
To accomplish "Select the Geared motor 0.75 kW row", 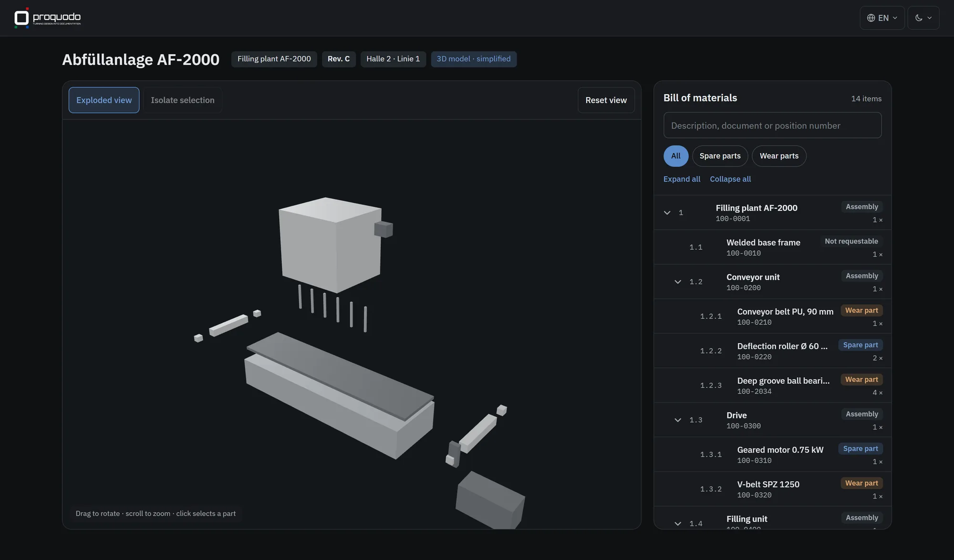I will click(772, 455).
